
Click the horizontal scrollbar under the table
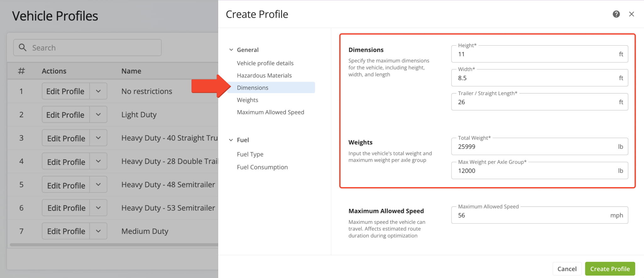pyautogui.click(x=114, y=245)
